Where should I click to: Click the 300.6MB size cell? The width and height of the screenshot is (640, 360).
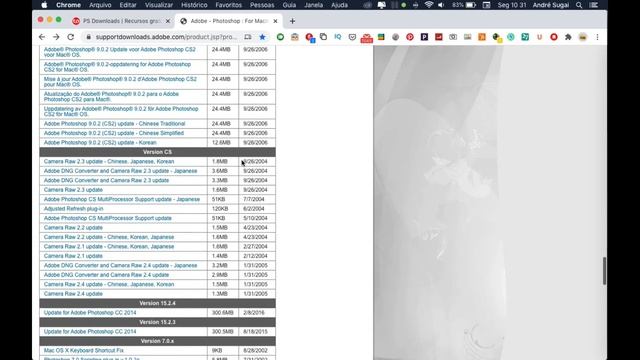(222, 313)
